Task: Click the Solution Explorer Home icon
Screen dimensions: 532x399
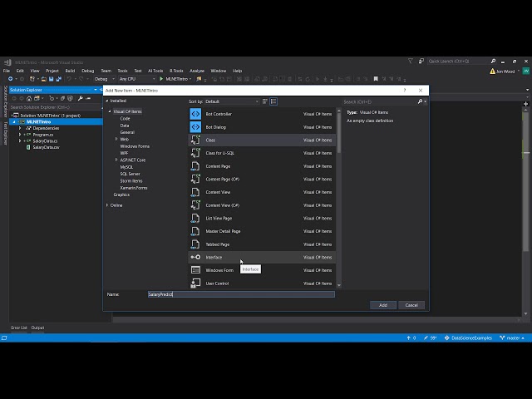Action: pyautogui.click(x=29, y=98)
